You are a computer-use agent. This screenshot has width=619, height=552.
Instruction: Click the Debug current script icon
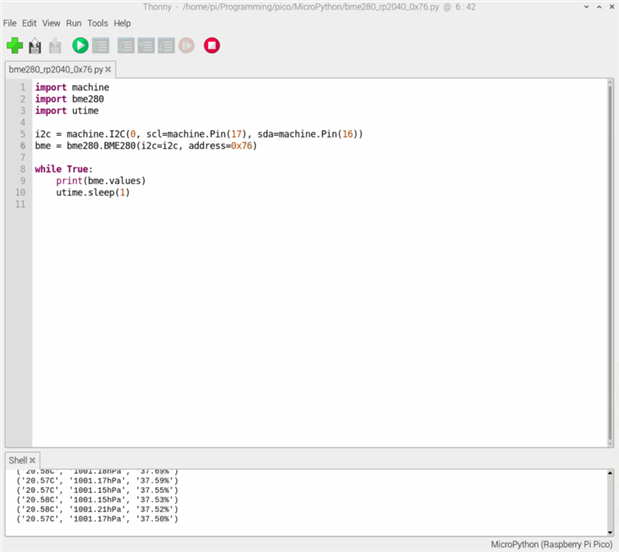pyautogui.click(x=100, y=45)
